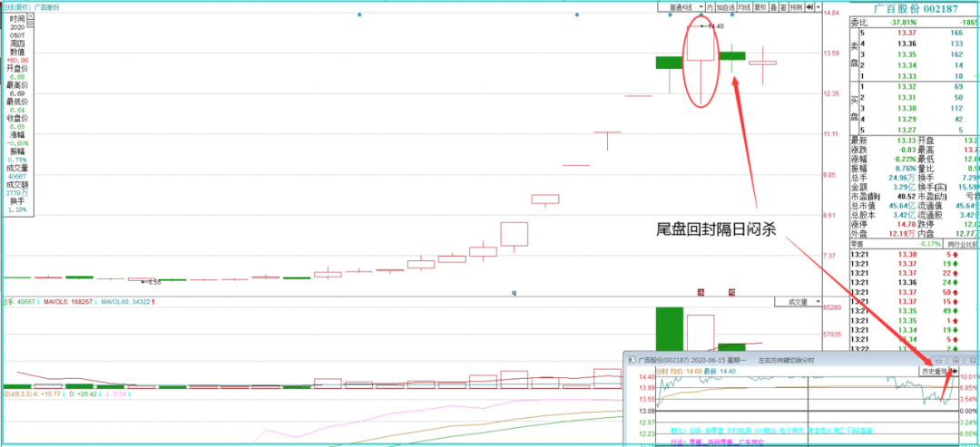Click the blue diamond marker above the circled candle

[x=701, y=15]
